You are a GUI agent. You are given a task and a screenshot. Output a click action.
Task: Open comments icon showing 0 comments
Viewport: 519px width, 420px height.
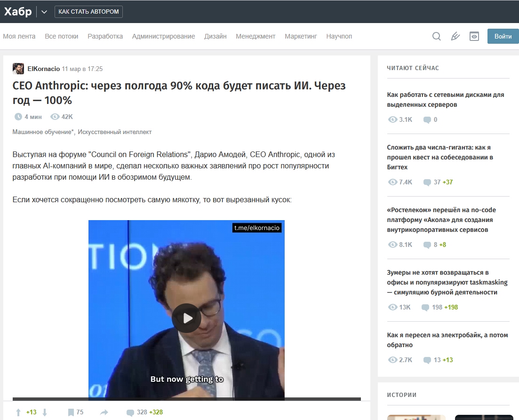pos(427,120)
